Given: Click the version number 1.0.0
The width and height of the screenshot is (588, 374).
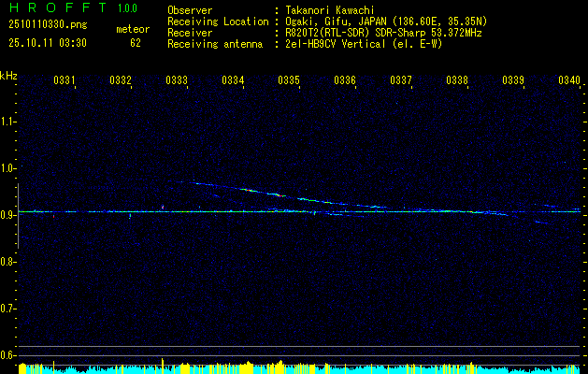Looking at the screenshot, I should [127, 8].
